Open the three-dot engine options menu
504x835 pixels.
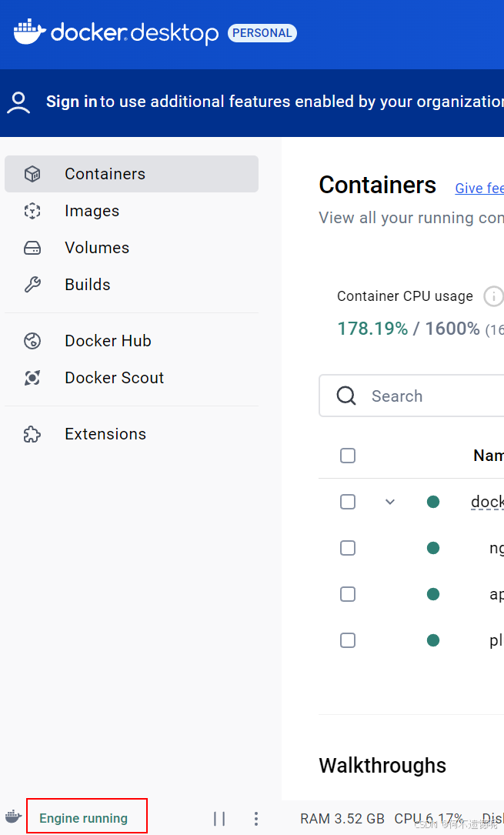coord(256,819)
